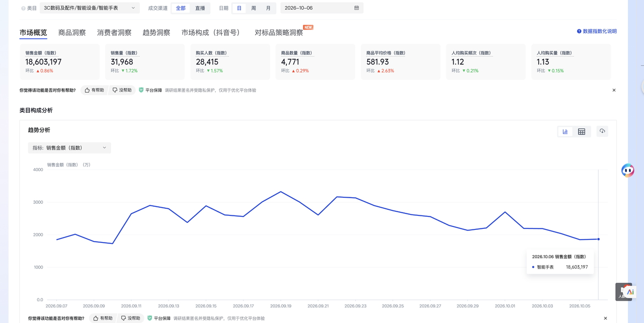Dismiss the upper feedback survey bar
644x323 pixels.
[614, 90]
